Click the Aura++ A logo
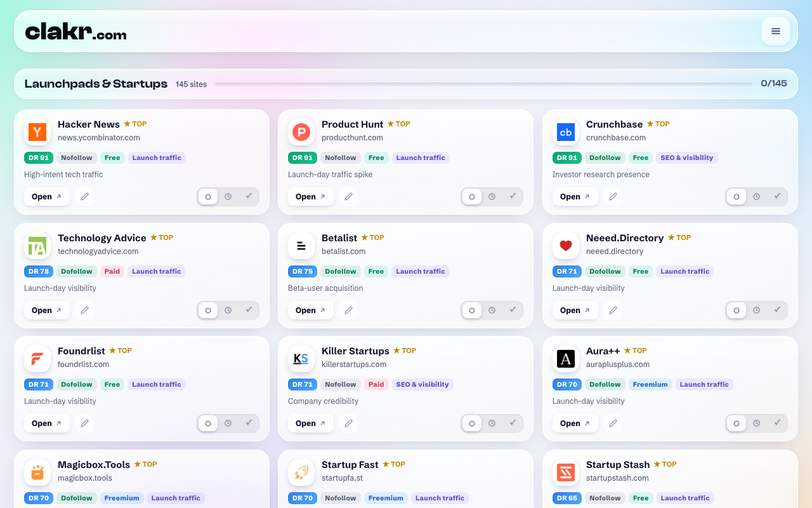The image size is (812, 508). tap(566, 359)
